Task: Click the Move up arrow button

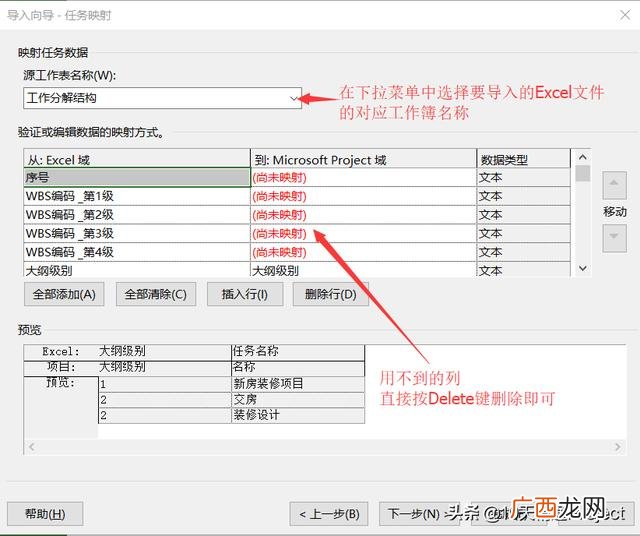Action: (614, 185)
